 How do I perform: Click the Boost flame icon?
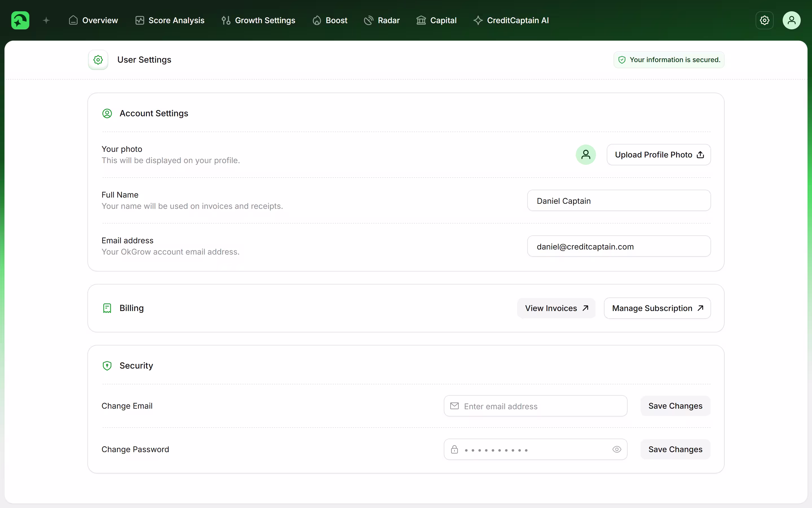[x=317, y=21]
